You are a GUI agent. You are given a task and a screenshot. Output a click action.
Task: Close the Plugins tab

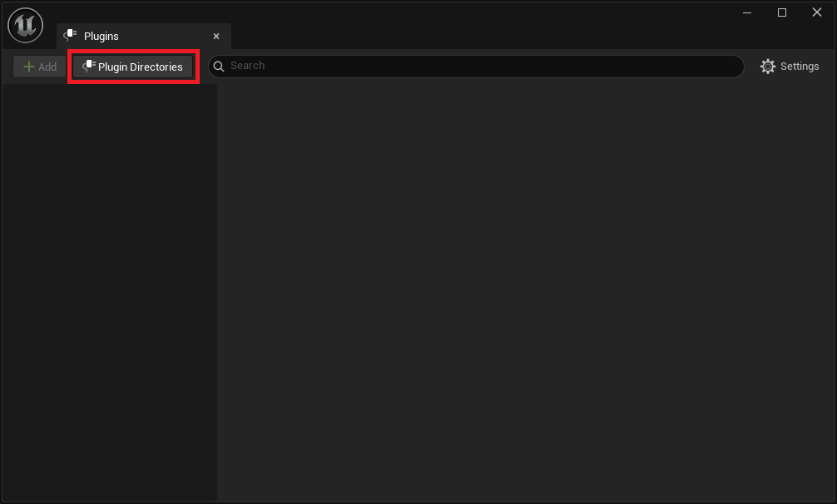[216, 37]
